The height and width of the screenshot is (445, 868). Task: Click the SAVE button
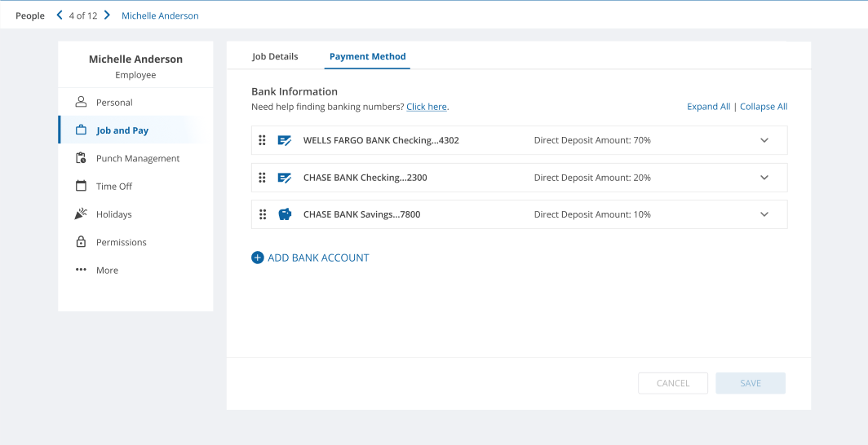click(751, 383)
